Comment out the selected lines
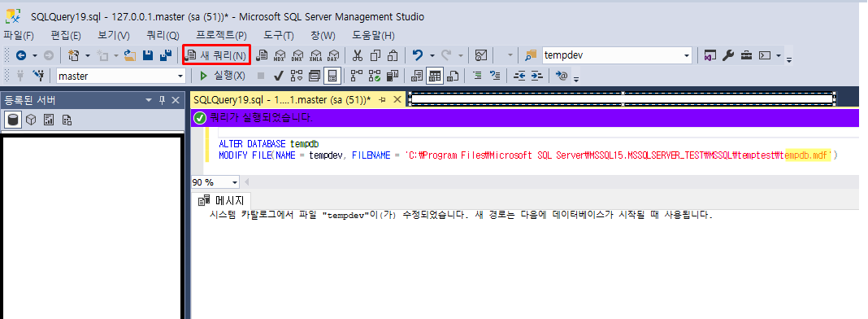This screenshot has height=319, width=868. click(477, 76)
